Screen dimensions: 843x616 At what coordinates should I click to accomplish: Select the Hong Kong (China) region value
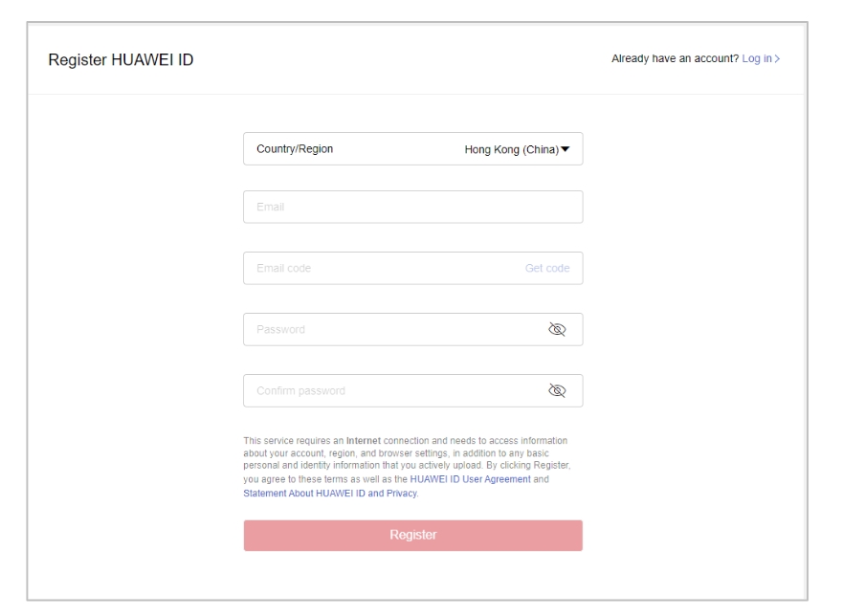511,149
